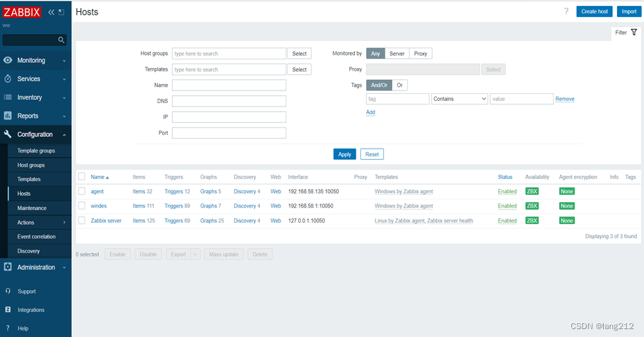The width and height of the screenshot is (644, 337).
Task: Click the Administration gear icon
Action: (x=8, y=267)
